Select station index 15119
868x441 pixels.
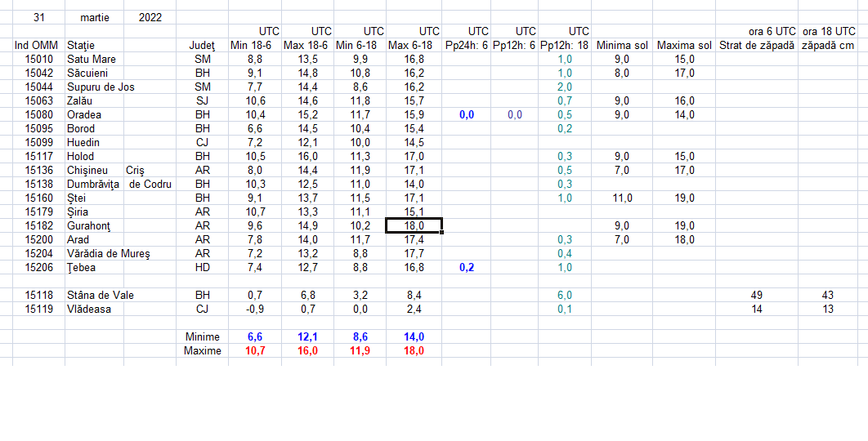click(38, 310)
